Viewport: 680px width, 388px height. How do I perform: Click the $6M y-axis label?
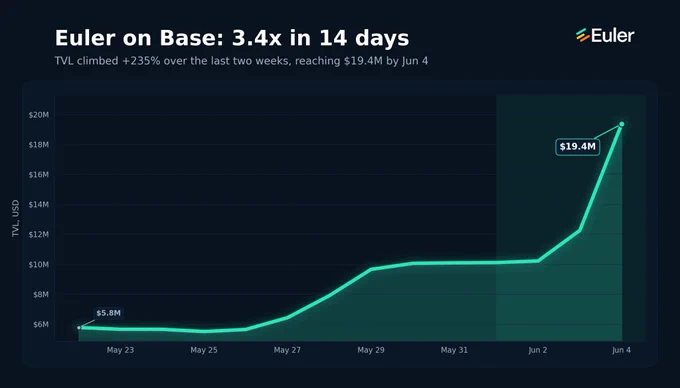coord(41,325)
